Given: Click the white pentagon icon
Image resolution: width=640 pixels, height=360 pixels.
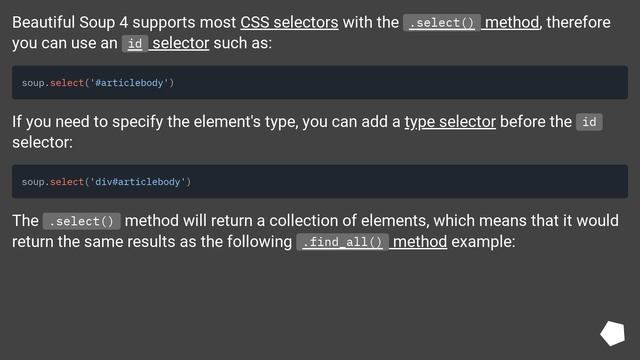Looking at the screenshot, I should tap(613, 333).
